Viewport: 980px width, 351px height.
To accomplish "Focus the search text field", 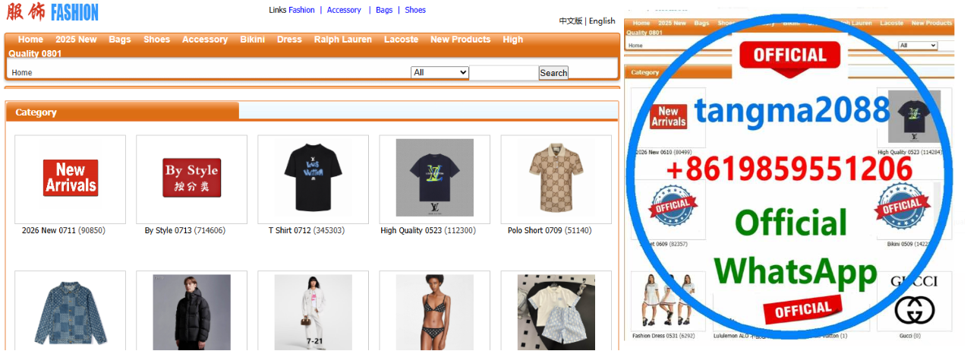I will click(x=504, y=73).
